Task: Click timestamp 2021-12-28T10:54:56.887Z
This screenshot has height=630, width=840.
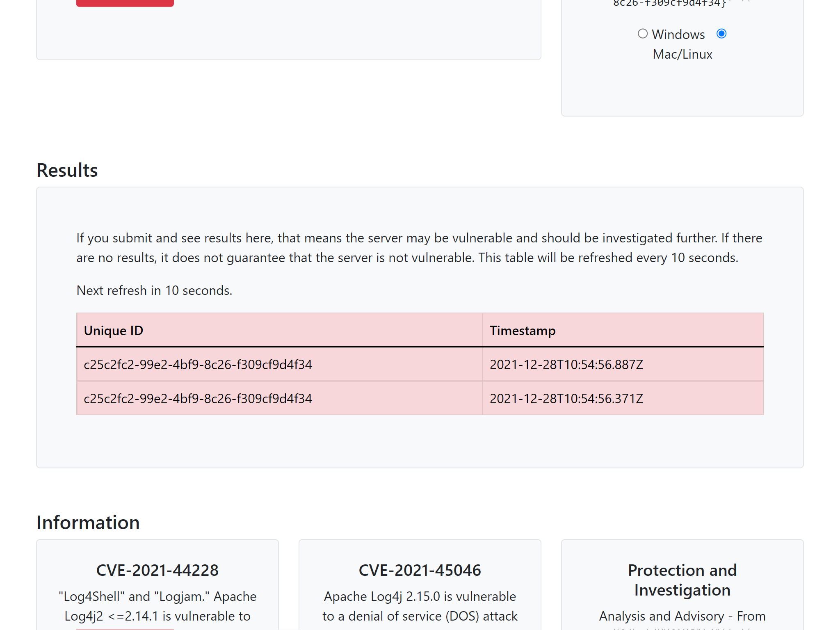Action: tap(566, 364)
